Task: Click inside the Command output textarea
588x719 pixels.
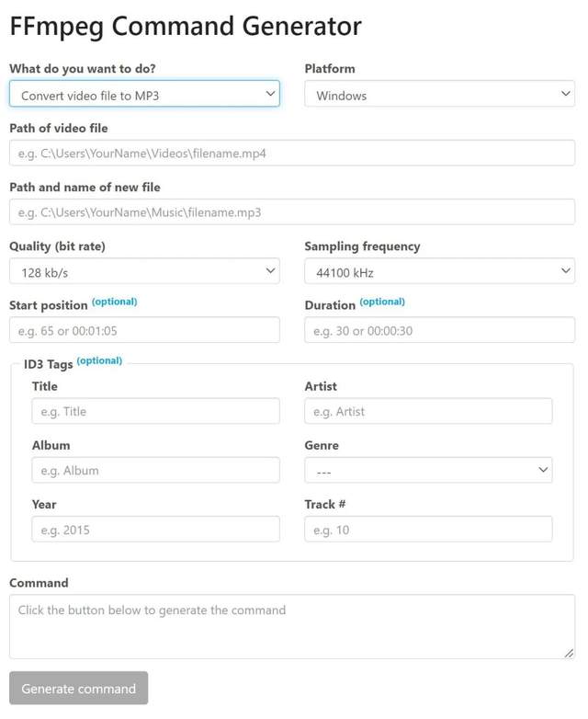Action: [292, 627]
